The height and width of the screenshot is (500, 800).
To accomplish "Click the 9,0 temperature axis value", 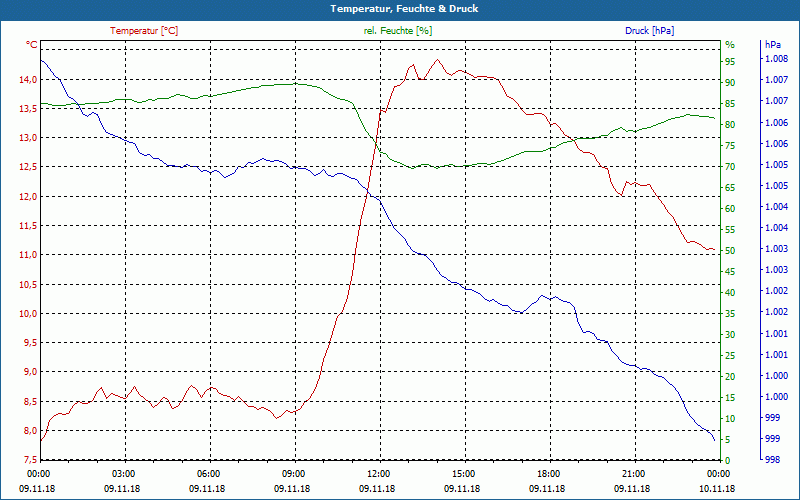I will tap(30, 371).
